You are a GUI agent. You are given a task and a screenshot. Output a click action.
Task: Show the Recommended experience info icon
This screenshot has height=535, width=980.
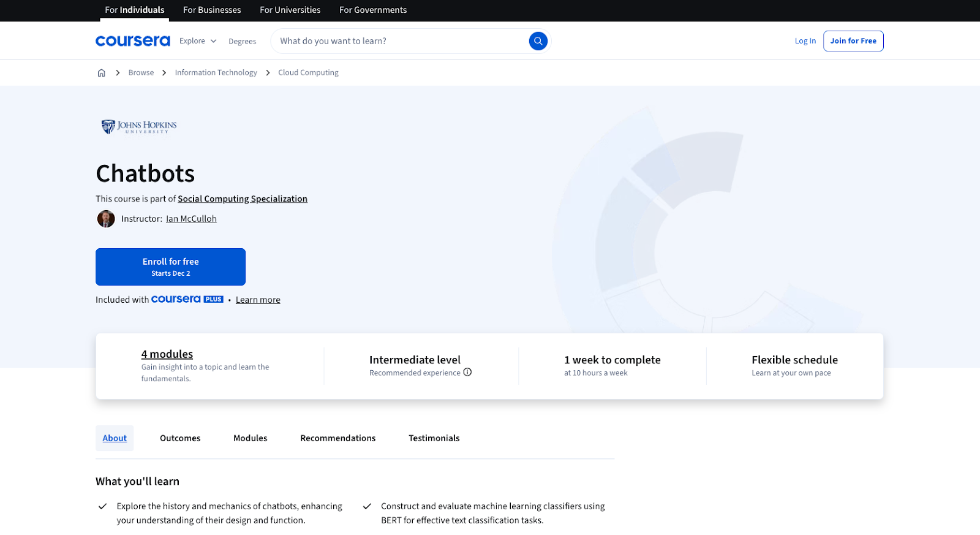click(x=467, y=373)
